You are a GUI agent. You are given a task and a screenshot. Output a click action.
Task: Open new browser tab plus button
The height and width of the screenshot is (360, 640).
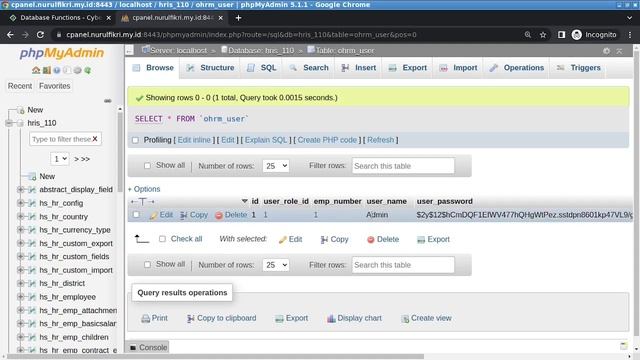(x=238, y=18)
